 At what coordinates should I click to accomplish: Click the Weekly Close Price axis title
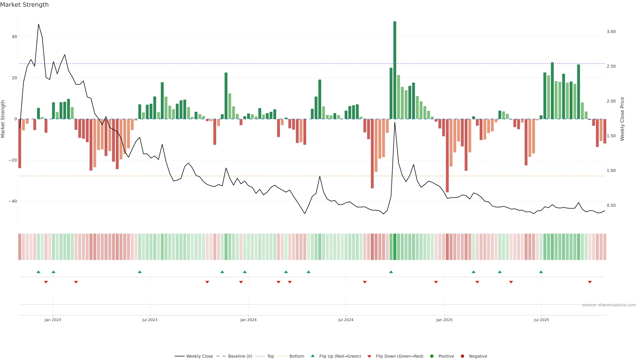(622, 119)
